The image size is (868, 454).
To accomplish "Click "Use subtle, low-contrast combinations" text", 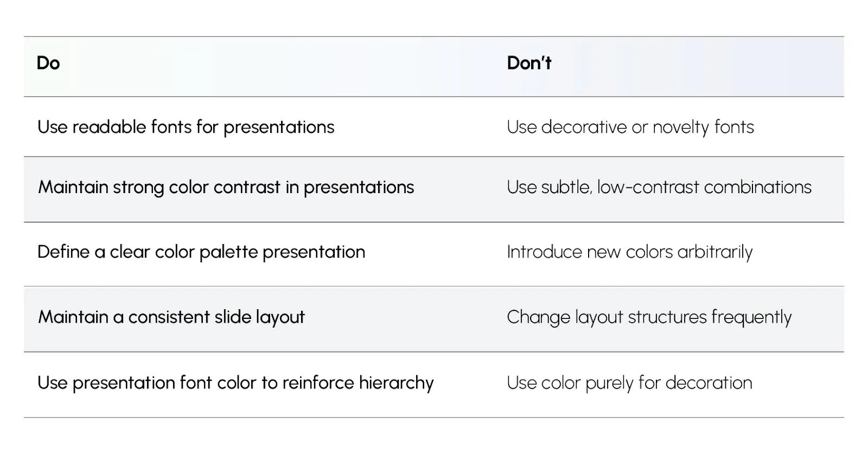I will click(659, 187).
